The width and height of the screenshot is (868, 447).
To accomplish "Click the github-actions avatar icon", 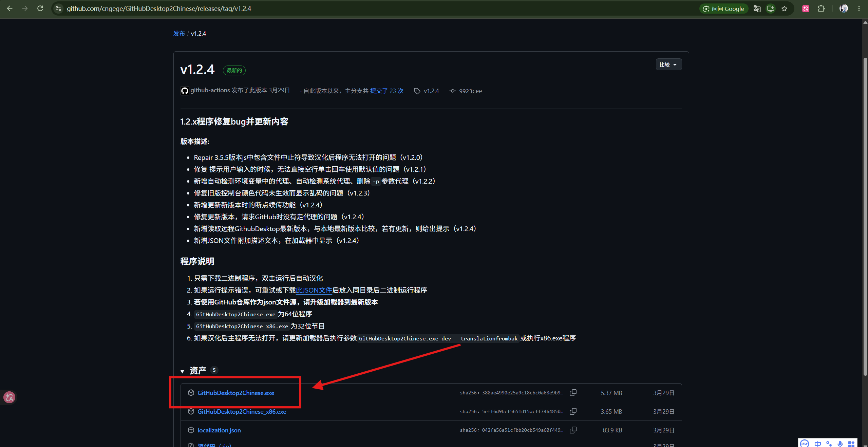I will pos(185,91).
